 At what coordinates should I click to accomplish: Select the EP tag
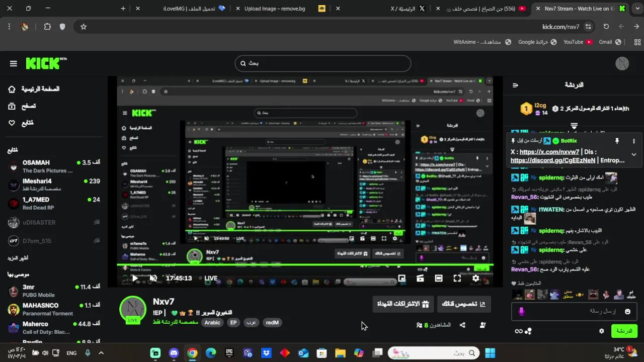pyautogui.click(x=233, y=323)
